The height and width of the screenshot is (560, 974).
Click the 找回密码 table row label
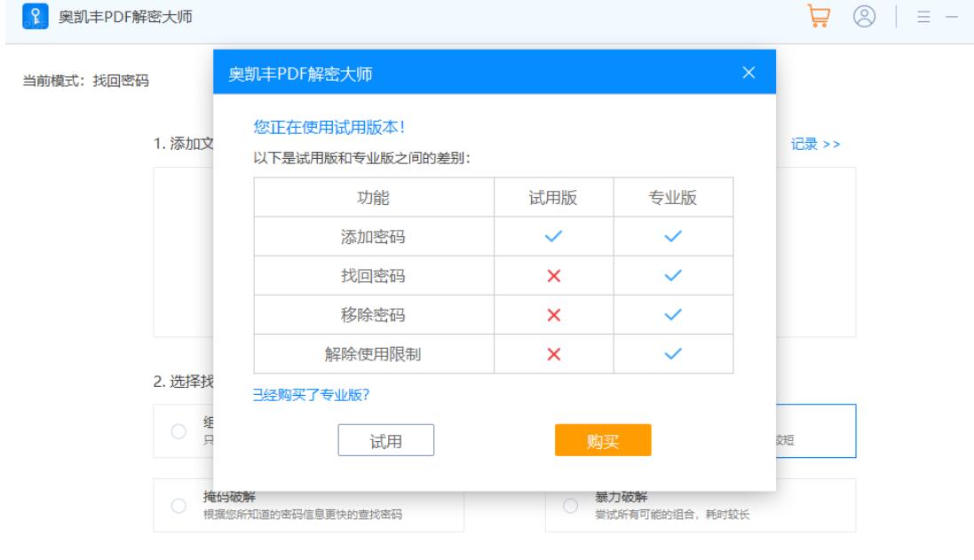pos(373,276)
